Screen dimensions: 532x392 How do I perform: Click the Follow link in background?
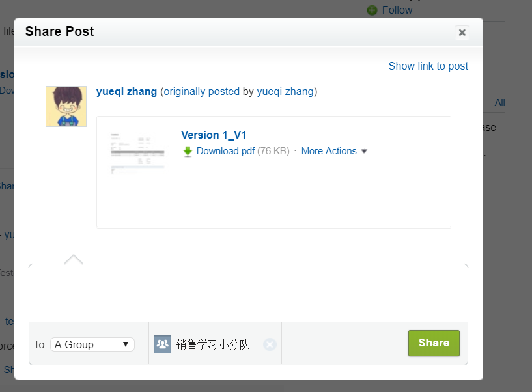pos(397,10)
